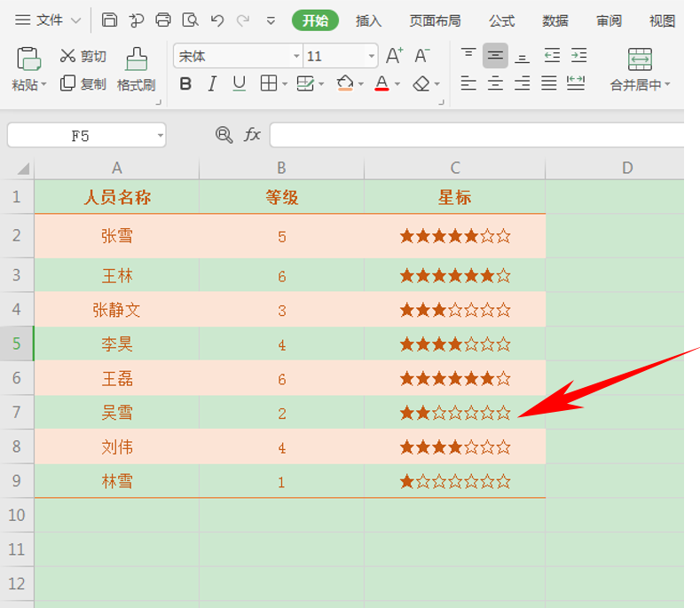Decrease indent icon
This screenshot has height=608, width=700.
(552, 55)
